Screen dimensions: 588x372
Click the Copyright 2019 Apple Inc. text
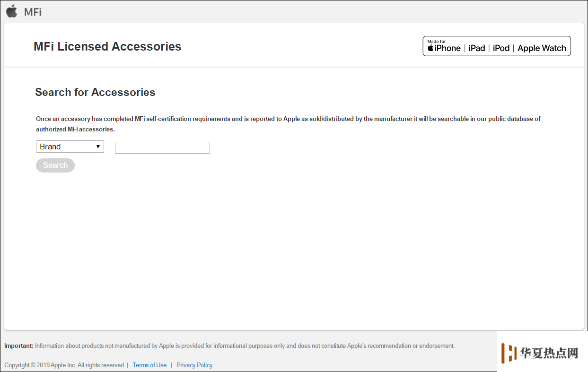[x=65, y=365]
